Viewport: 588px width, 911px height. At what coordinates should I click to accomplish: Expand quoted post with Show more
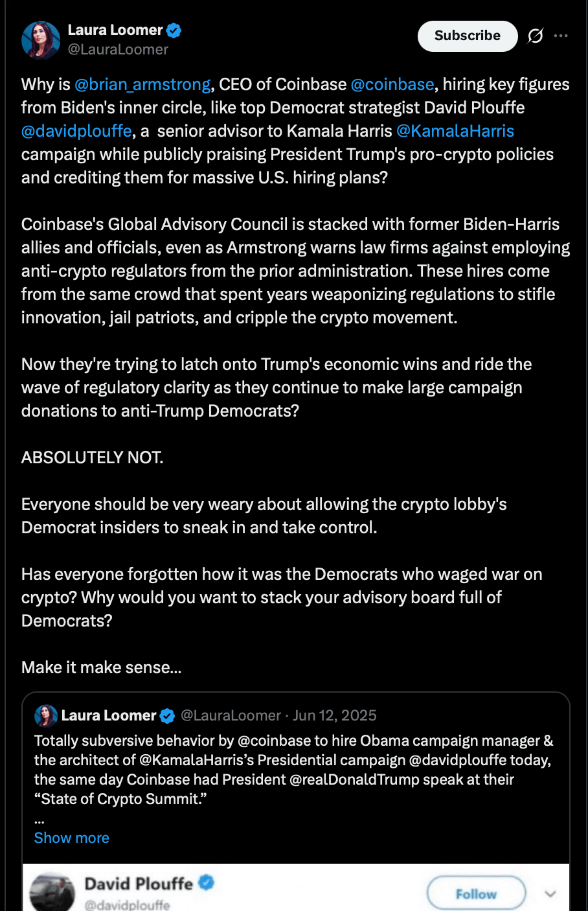(71, 838)
